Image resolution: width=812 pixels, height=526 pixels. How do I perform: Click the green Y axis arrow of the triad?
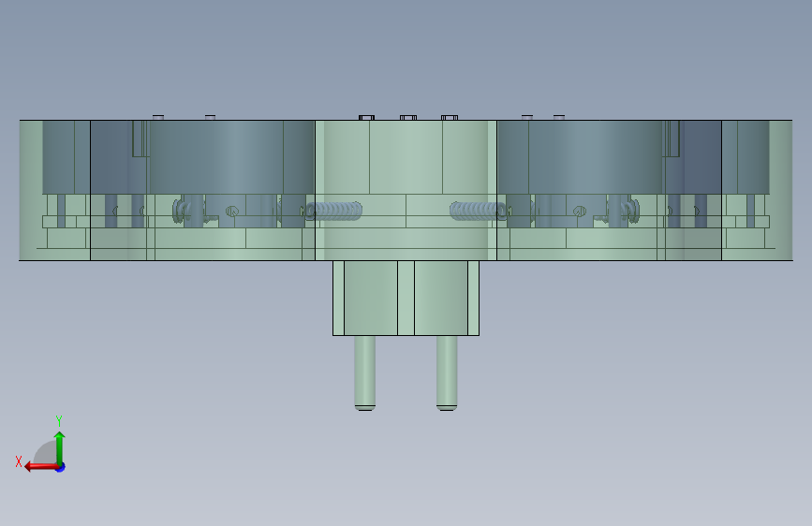click(60, 448)
